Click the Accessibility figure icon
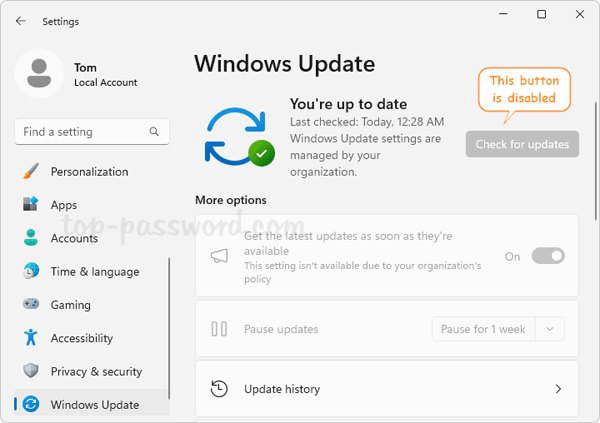The height and width of the screenshot is (423, 600). [31, 337]
